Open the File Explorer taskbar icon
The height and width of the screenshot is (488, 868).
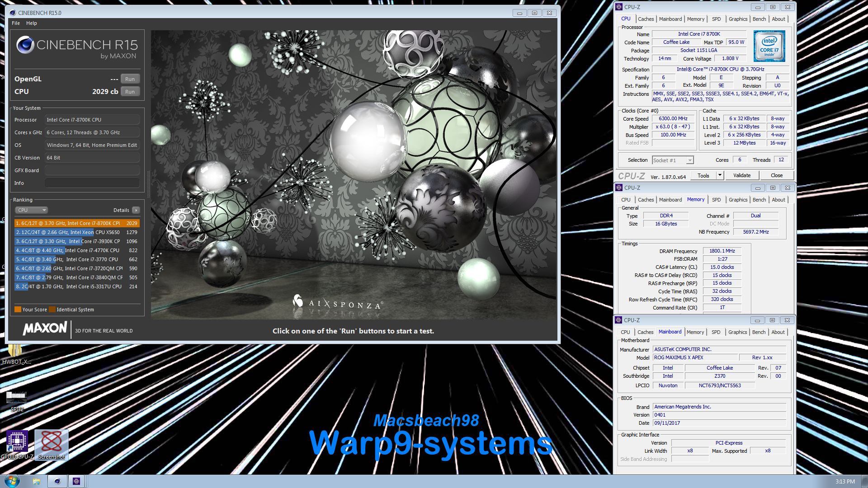click(x=37, y=481)
